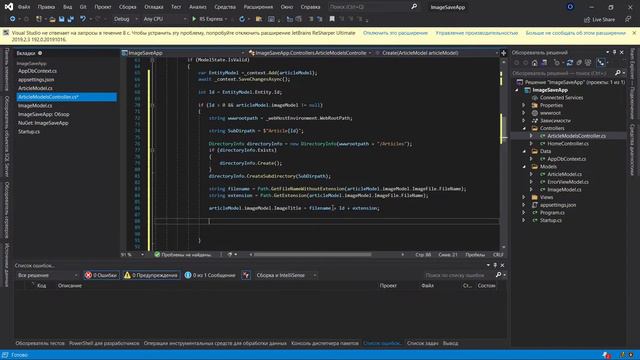Image resolution: width=640 pixels, height=360 pixels.
Task: Click the error list search input field
Action: 458,276
